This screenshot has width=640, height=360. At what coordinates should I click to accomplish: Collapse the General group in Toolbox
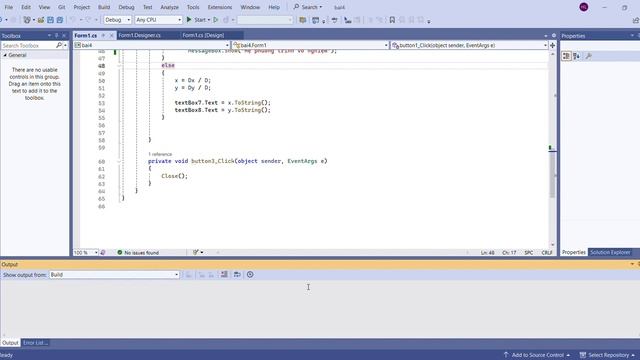pyautogui.click(x=5, y=55)
